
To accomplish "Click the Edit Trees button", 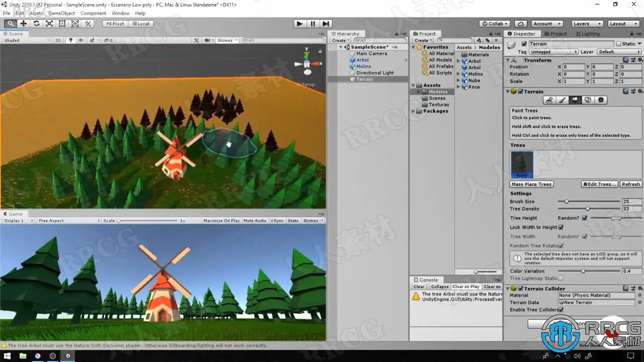I will (599, 184).
